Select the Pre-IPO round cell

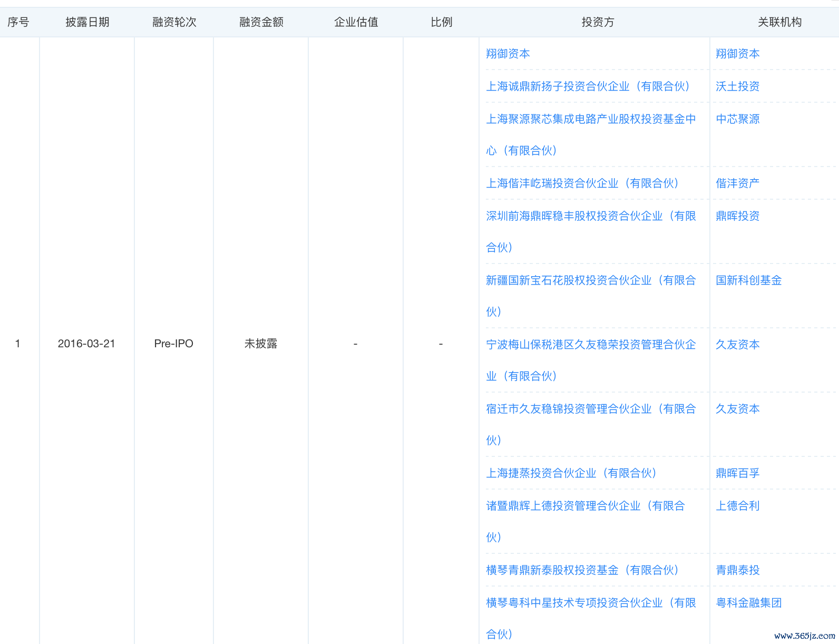click(x=174, y=344)
